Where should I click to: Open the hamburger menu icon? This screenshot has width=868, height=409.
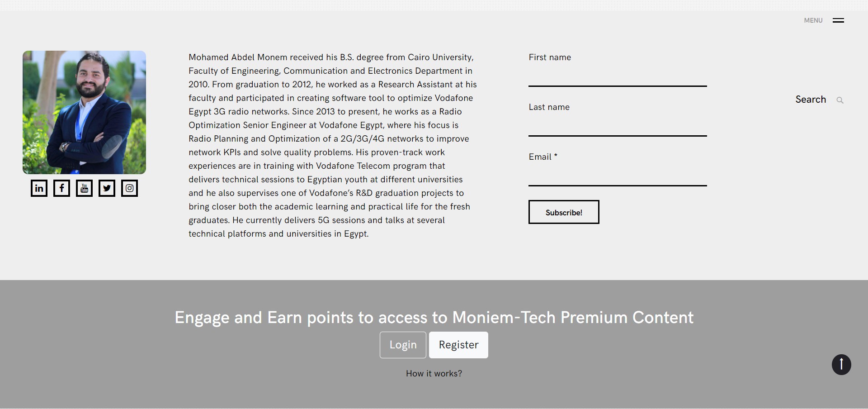tap(838, 20)
